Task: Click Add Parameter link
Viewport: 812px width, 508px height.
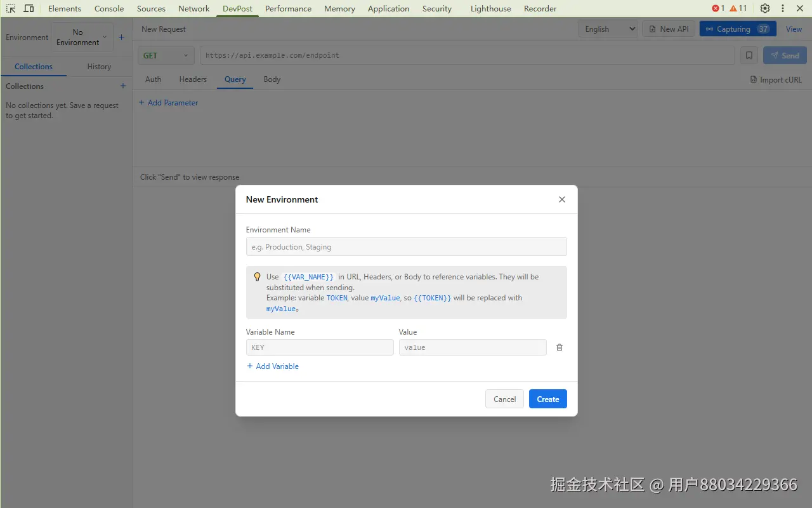Action: pyautogui.click(x=168, y=103)
